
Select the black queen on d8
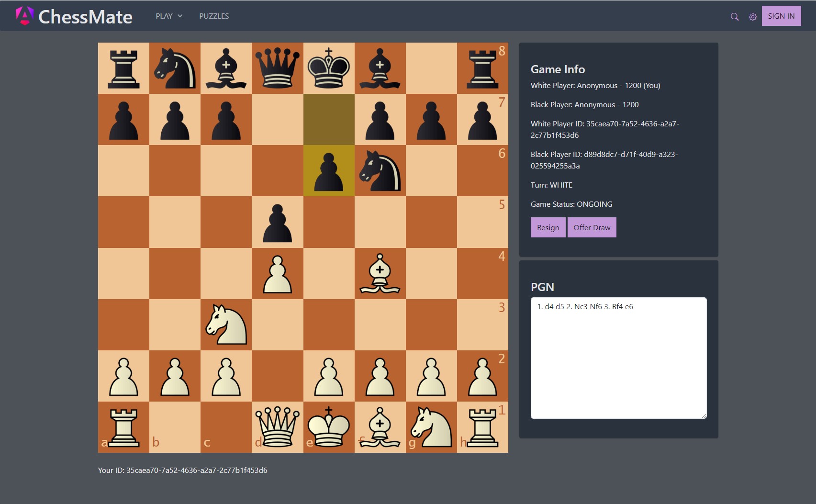click(277, 67)
